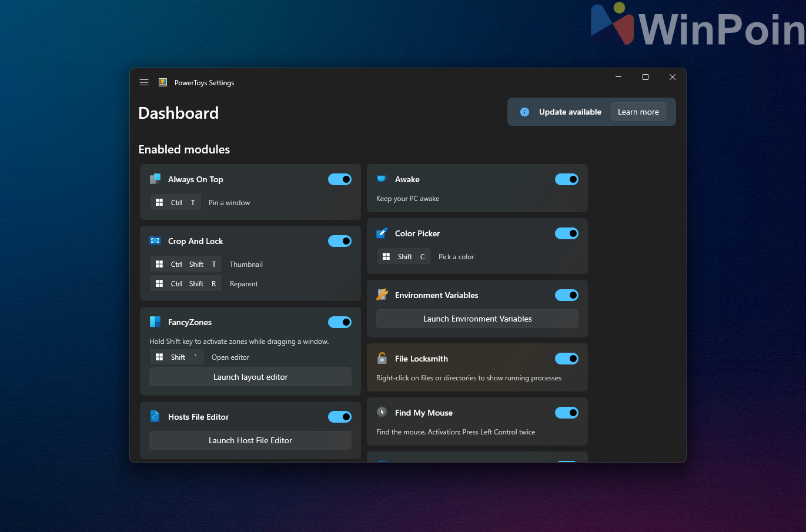The width and height of the screenshot is (806, 532).
Task: Click the Ctrl Shift T Thumbnail shortcut
Action: point(186,264)
